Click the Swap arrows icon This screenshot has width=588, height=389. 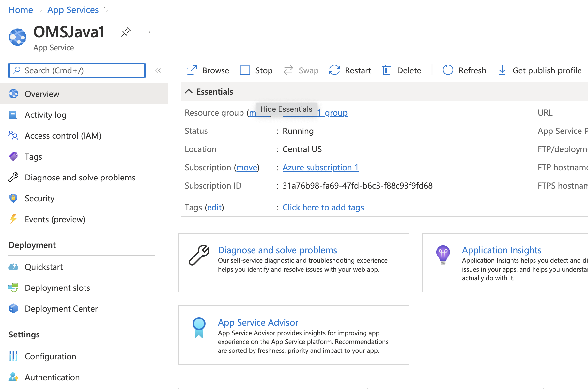coord(288,70)
